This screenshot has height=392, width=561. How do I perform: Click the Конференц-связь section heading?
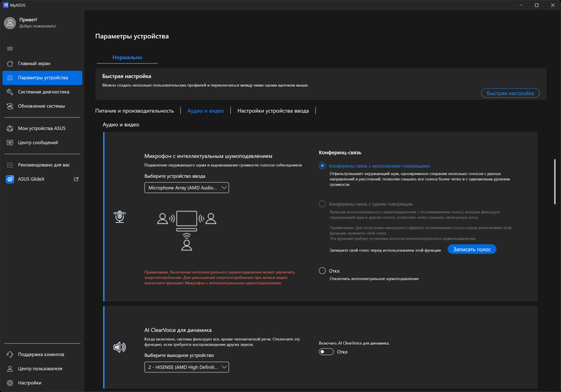340,153
